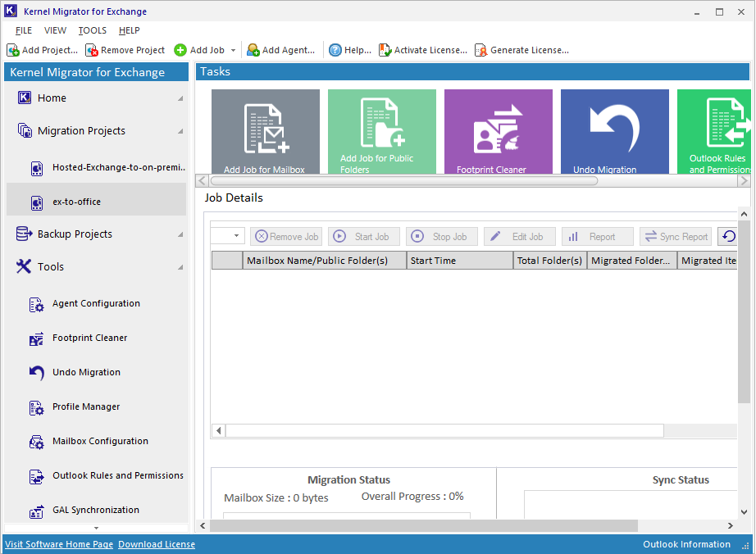Click the Add Job for Public Folders tile
This screenshot has height=554, width=756.
(382, 131)
